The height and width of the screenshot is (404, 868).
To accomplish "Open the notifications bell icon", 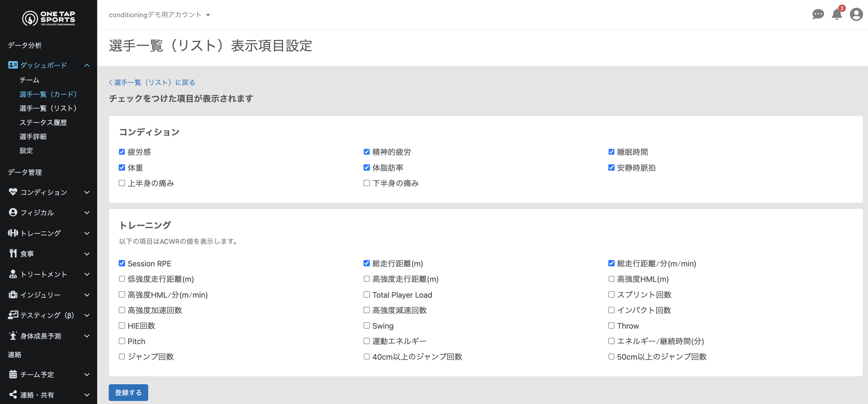I will pyautogui.click(x=837, y=15).
